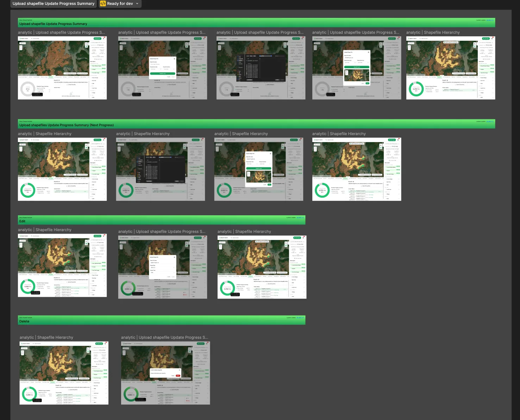Select the green Edit section banner
The width and height of the screenshot is (520, 420).
(162, 220)
